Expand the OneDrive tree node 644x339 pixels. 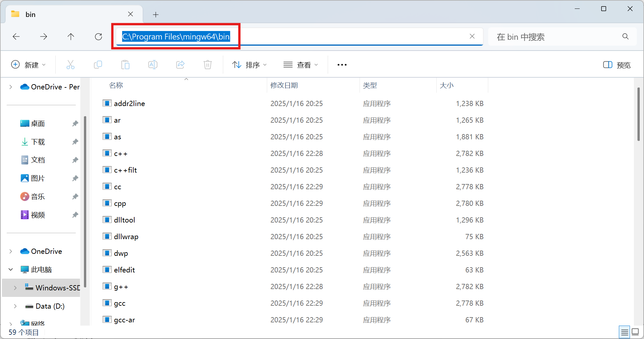11,251
